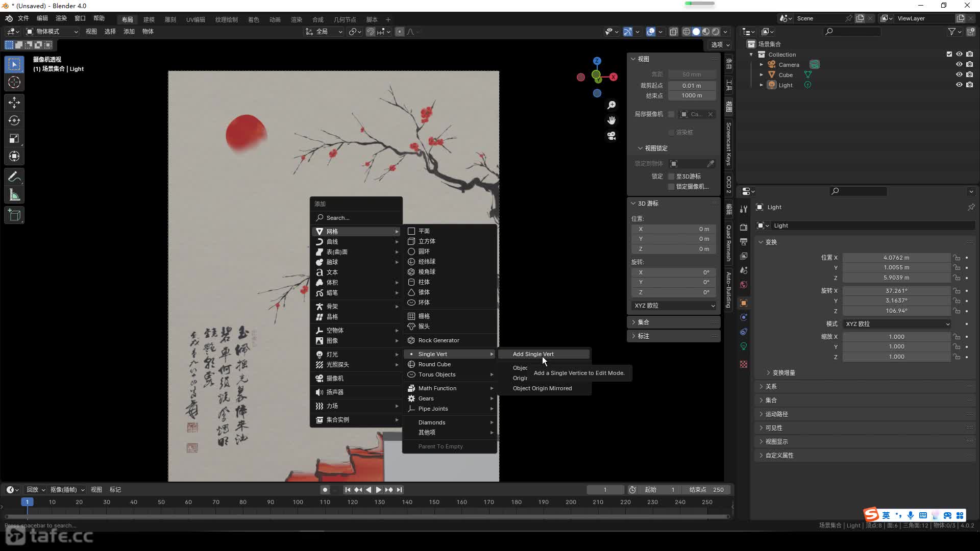Viewport: 980px width, 551px height.
Task: Expand the 关系 panel
Action: tap(771, 387)
